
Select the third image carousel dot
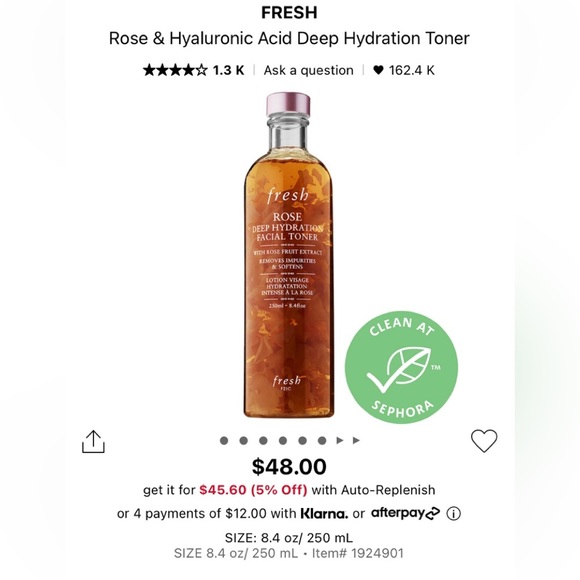click(263, 440)
